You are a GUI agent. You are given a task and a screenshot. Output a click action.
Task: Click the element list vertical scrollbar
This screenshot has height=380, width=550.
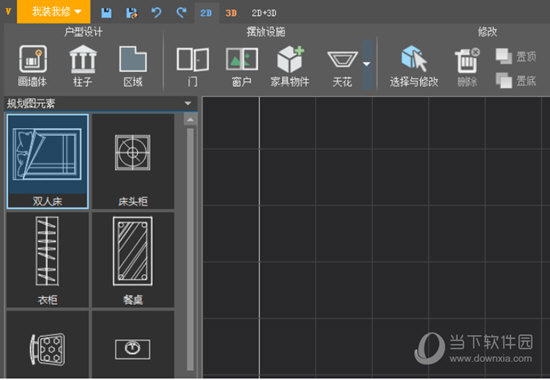click(x=190, y=249)
